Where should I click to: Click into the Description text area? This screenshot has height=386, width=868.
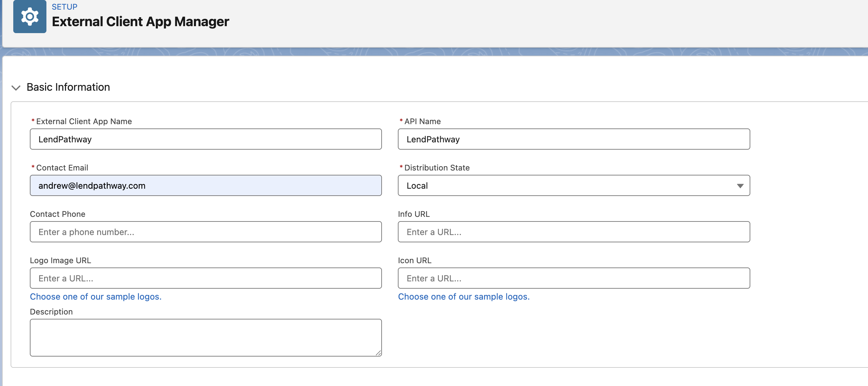click(206, 337)
